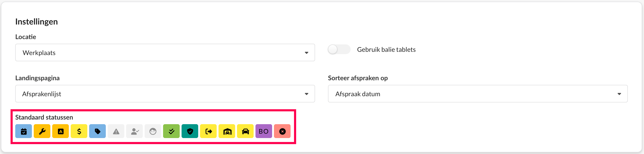Toggle the calendar check status icon

(x=24, y=131)
